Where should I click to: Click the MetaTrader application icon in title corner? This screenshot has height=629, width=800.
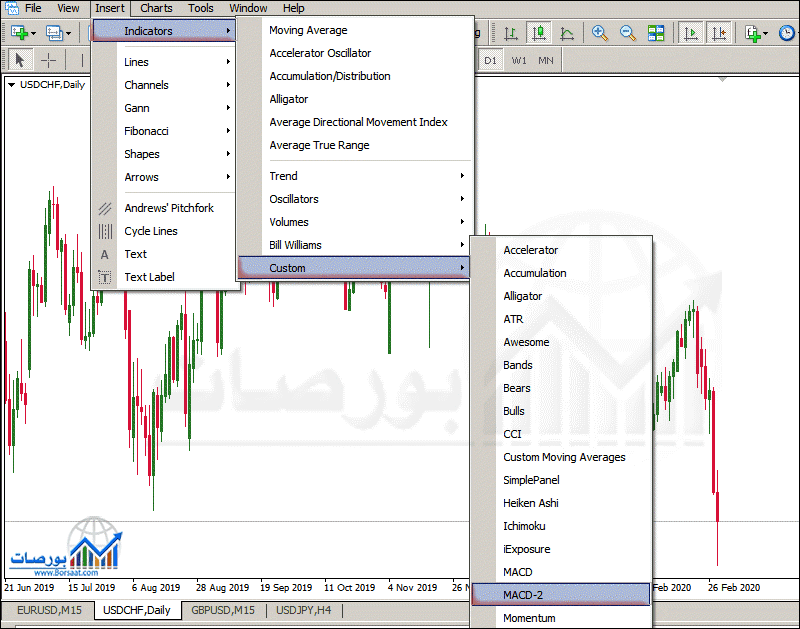point(11,8)
